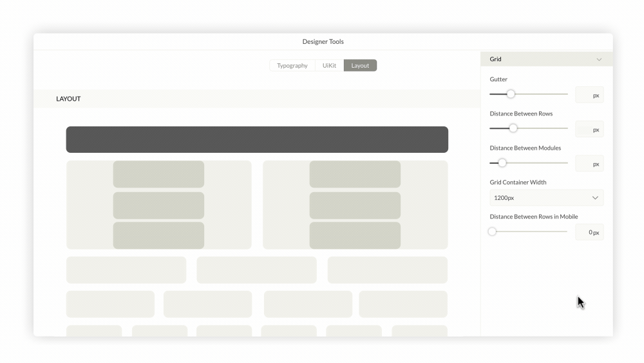Image resolution: width=644 pixels, height=363 pixels.
Task: Select the dark header bar in layout preview
Action: [x=257, y=139]
